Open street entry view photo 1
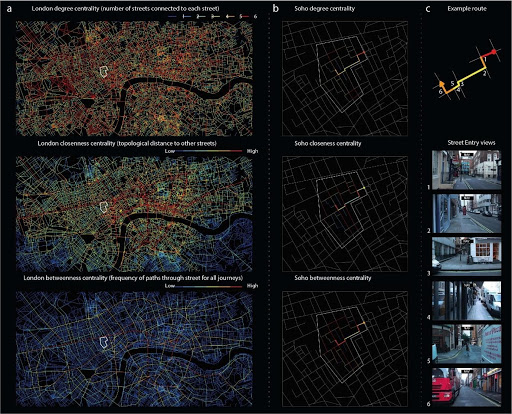This screenshot has height=414, width=512. (466, 170)
